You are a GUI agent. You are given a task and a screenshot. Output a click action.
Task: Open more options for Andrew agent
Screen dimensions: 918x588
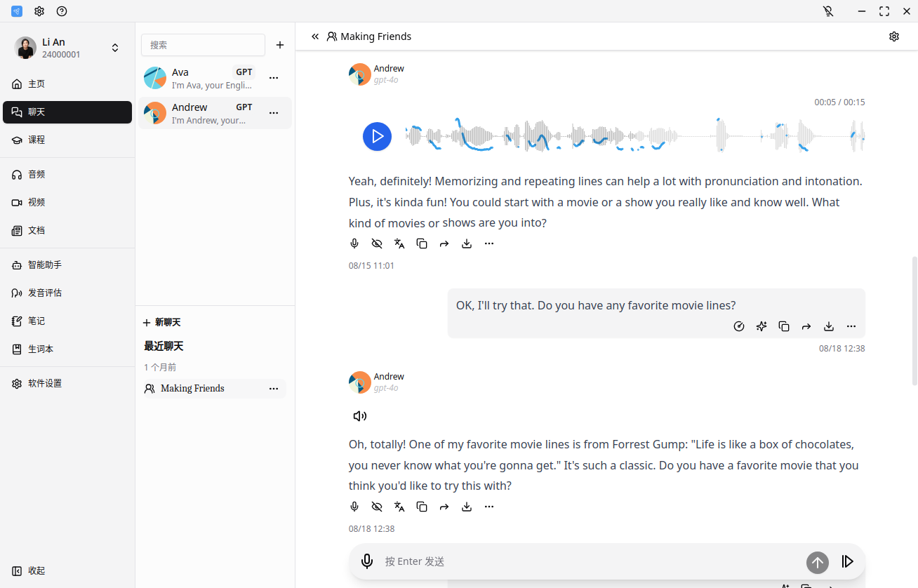pos(274,113)
